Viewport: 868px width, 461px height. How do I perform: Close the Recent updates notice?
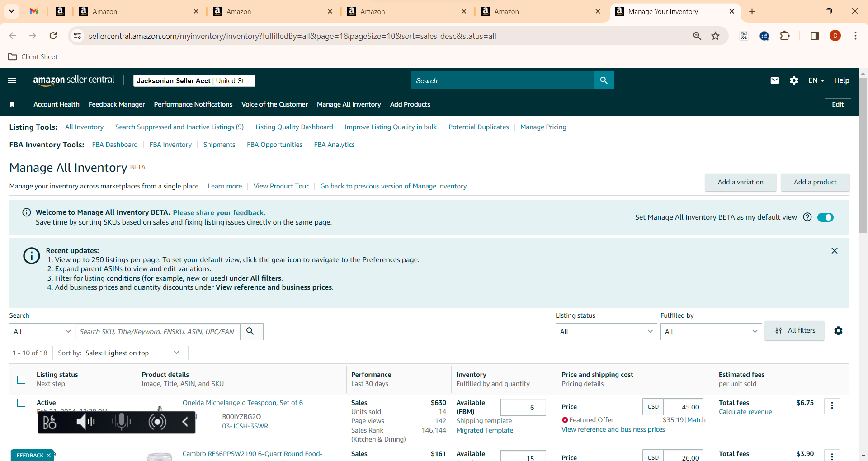(835, 251)
